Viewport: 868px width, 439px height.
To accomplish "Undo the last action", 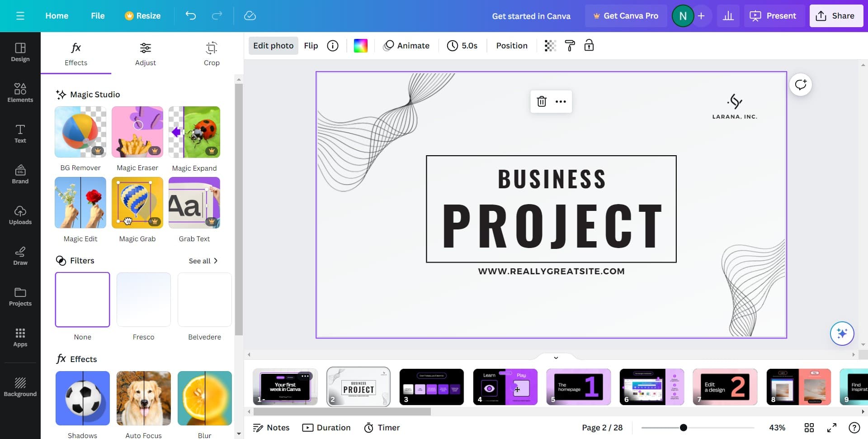I will [191, 16].
